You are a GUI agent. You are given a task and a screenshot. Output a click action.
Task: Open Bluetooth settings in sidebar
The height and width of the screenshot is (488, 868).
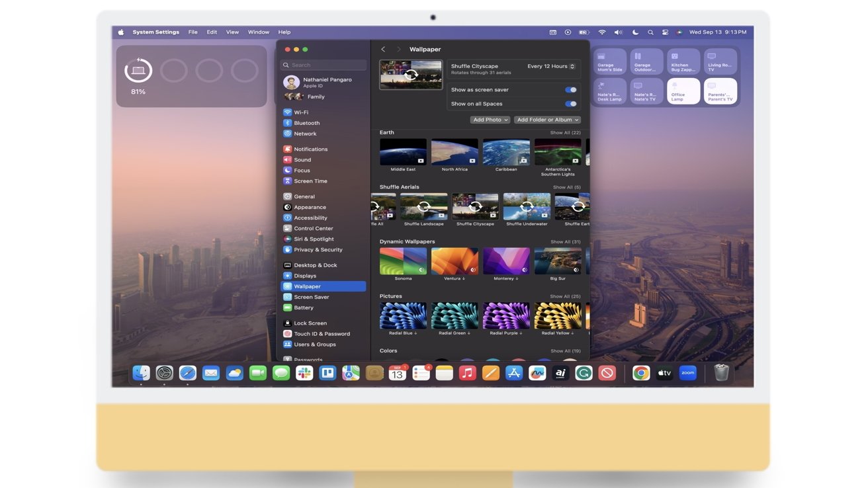pyautogui.click(x=306, y=123)
